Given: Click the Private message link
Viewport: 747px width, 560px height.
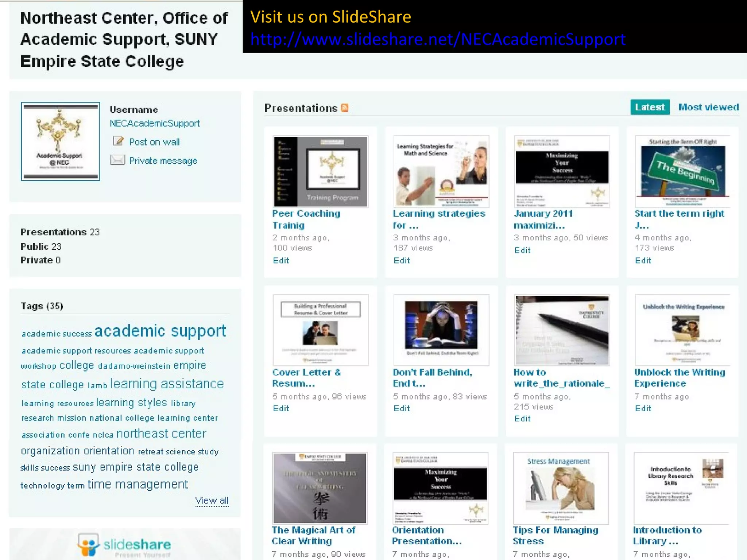Looking at the screenshot, I should click(x=163, y=160).
